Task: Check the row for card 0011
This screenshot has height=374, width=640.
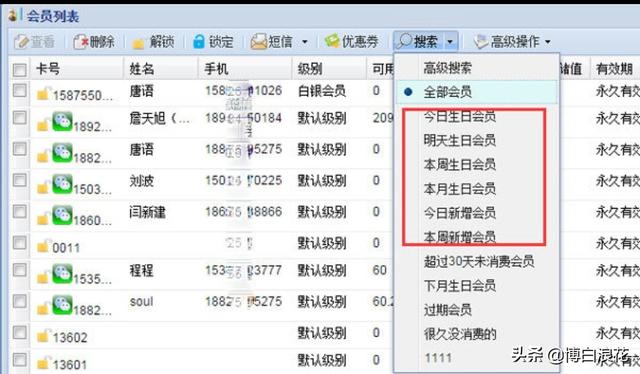Action: click(19, 243)
